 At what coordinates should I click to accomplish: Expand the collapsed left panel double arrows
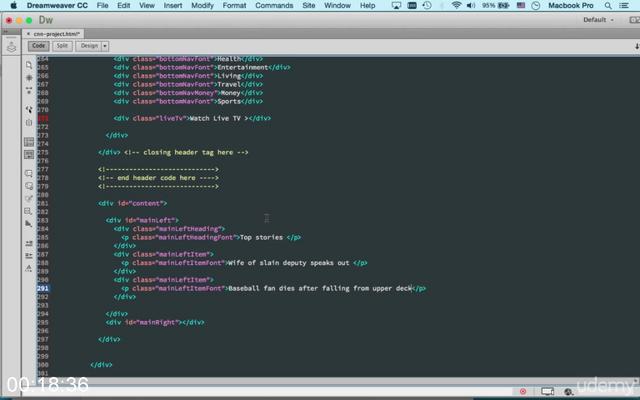7,31
